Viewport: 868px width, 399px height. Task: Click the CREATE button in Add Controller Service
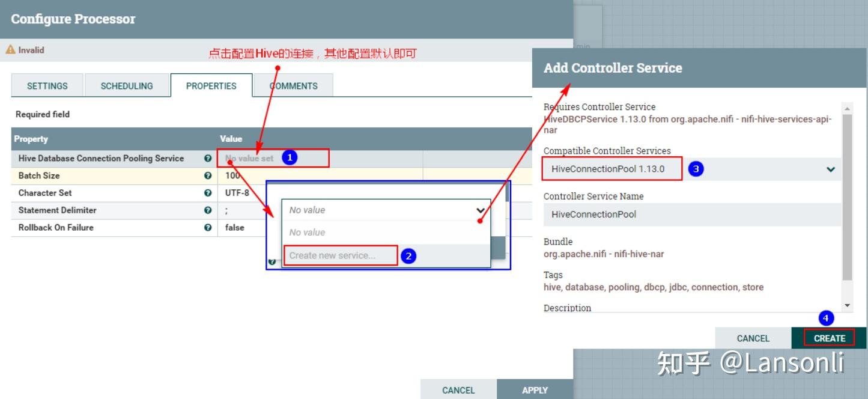click(830, 338)
